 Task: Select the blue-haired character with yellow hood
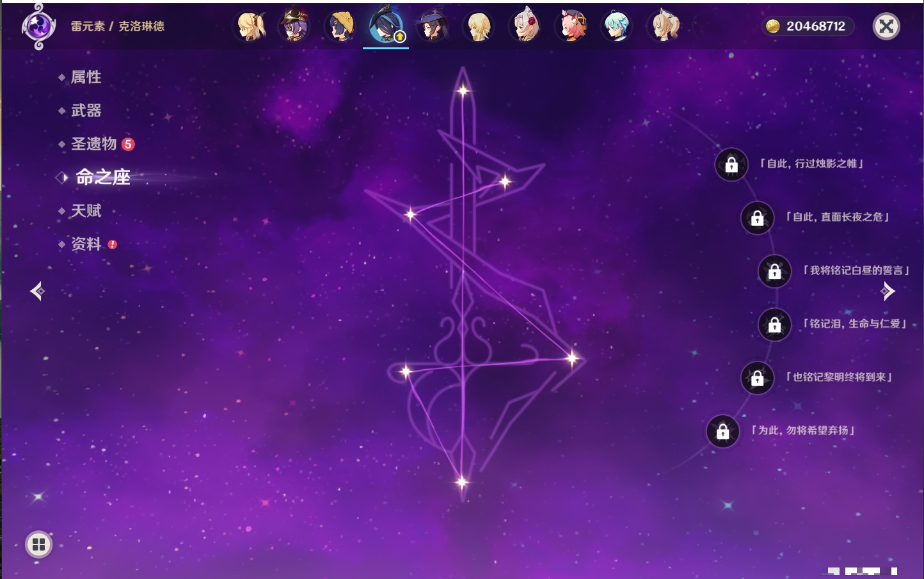[x=340, y=26]
